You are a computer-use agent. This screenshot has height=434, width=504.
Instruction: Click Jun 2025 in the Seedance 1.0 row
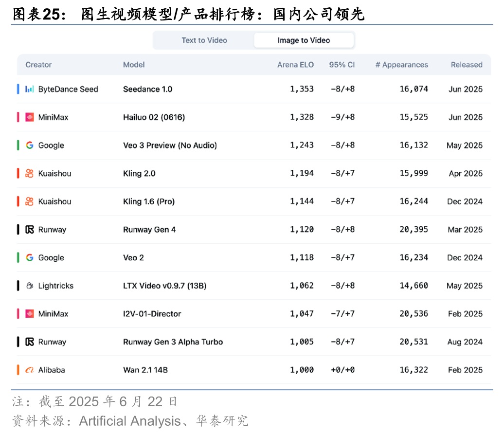tap(466, 89)
